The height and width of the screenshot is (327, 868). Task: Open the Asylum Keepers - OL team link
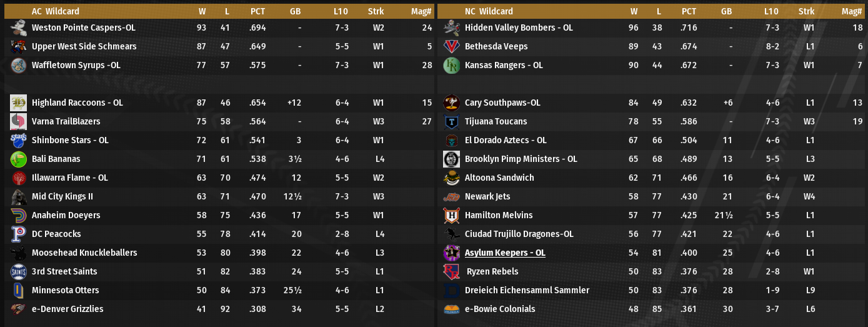pos(505,253)
